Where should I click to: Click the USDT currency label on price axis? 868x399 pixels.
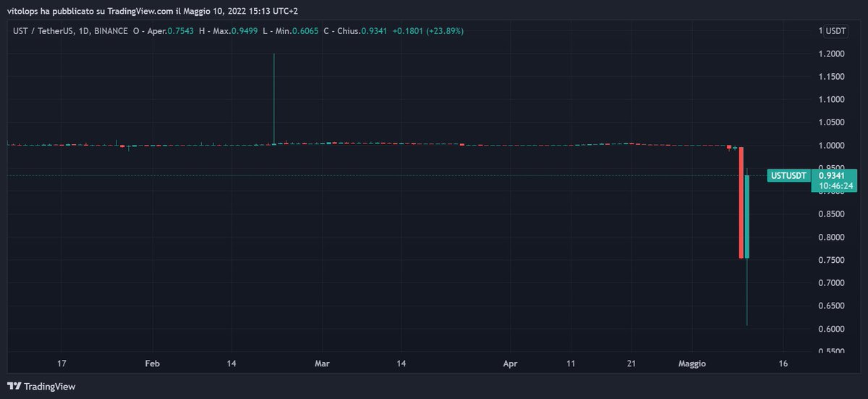(836, 31)
